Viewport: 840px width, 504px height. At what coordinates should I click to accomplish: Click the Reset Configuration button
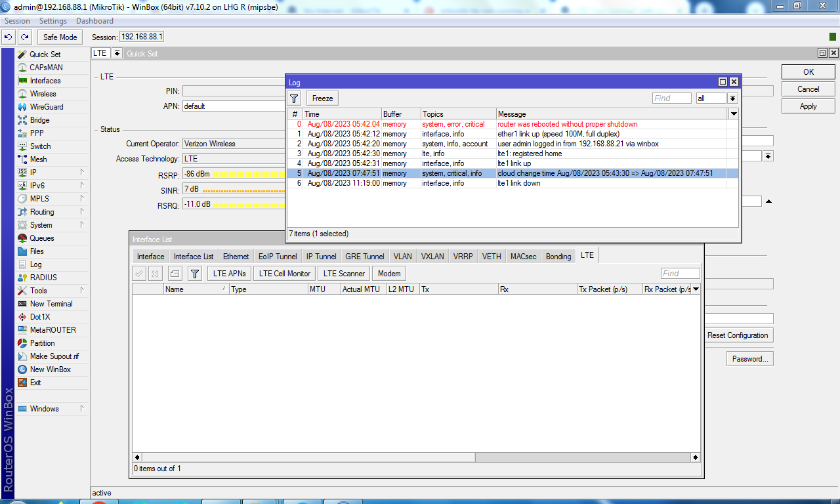pos(738,335)
